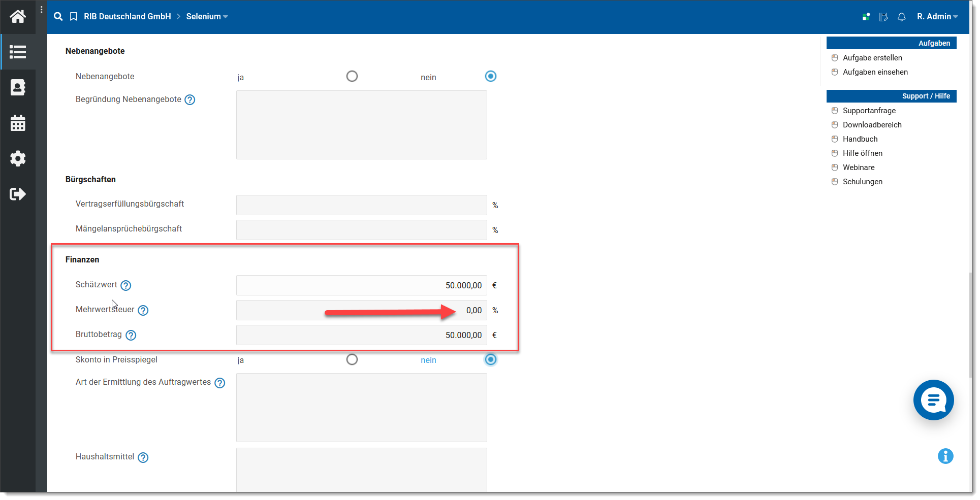The width and height of the screenshot is (980, 500).
Task: Click the logout icon in sidebar
Action: coord(18,194)
